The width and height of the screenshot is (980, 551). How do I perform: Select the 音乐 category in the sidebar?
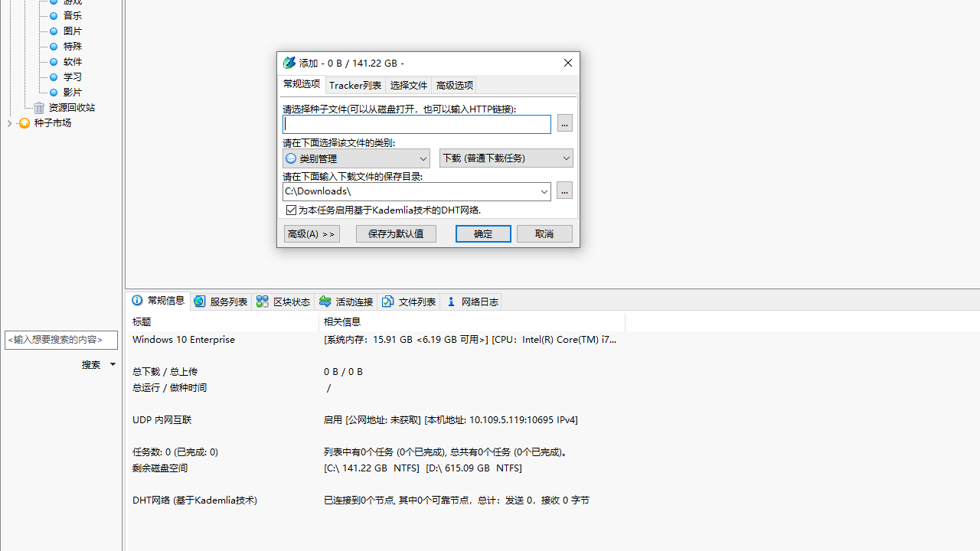point(71,15)
